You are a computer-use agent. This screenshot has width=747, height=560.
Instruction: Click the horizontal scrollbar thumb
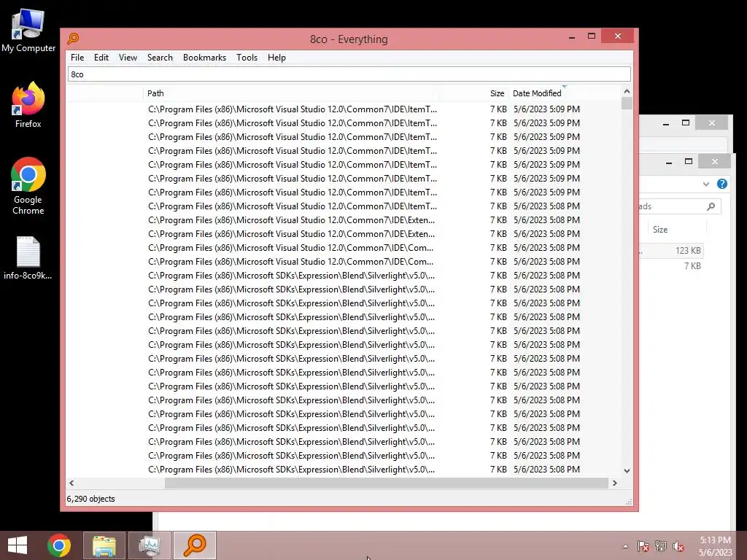[387, 483]
